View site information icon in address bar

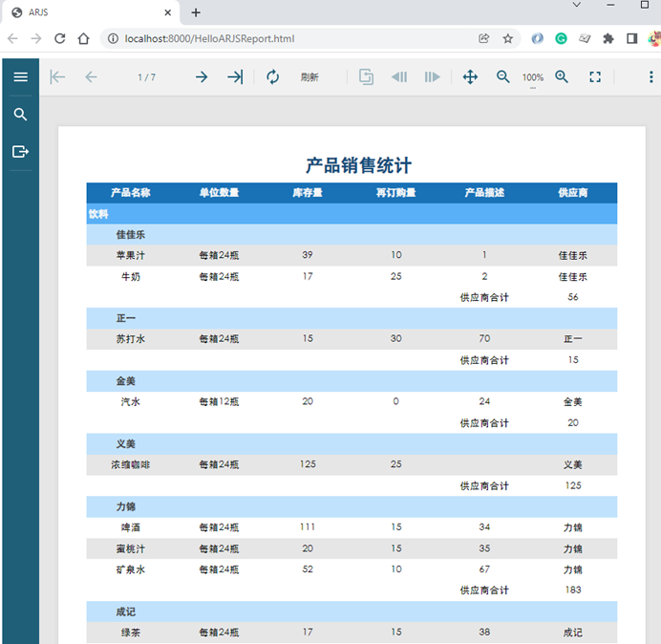(x=113, y=39)
